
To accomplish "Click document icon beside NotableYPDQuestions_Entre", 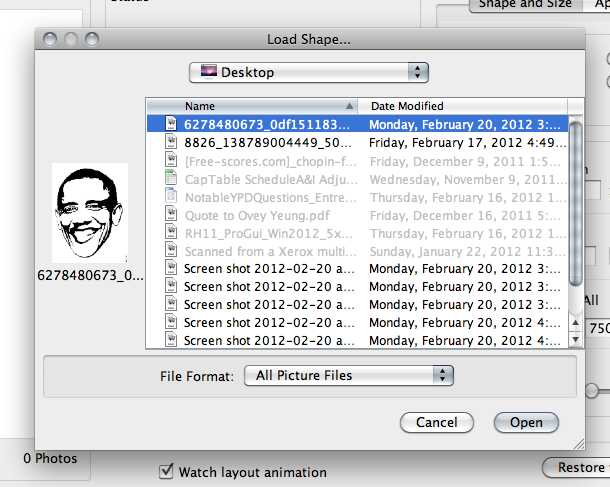I will (x=171, y=196).
